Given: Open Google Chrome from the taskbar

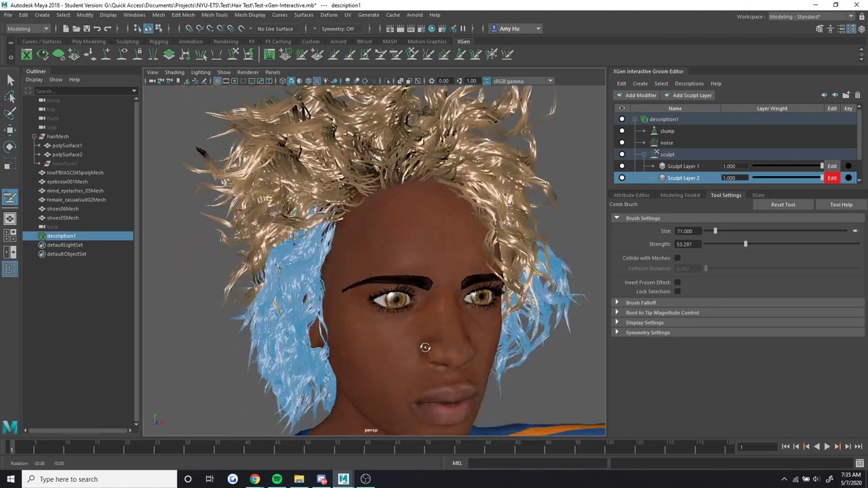Looking at the screenshot, I should (254, 479).
